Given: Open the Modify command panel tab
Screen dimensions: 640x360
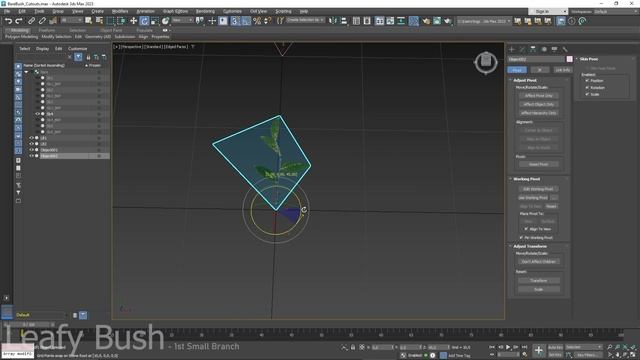Looking at the screenshot, I should coord(522,49).
